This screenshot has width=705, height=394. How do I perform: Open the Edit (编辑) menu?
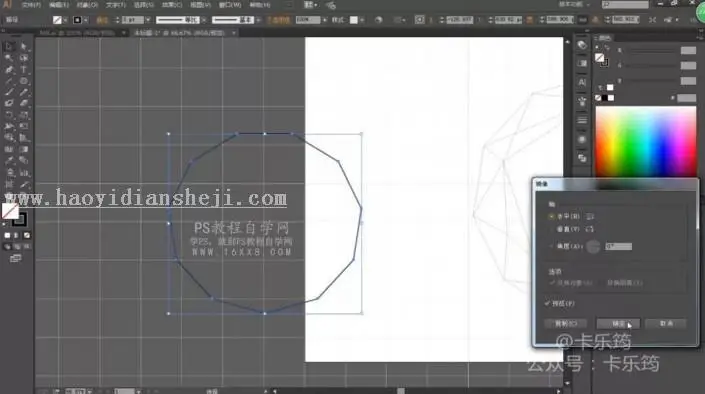tap(59, 5)
